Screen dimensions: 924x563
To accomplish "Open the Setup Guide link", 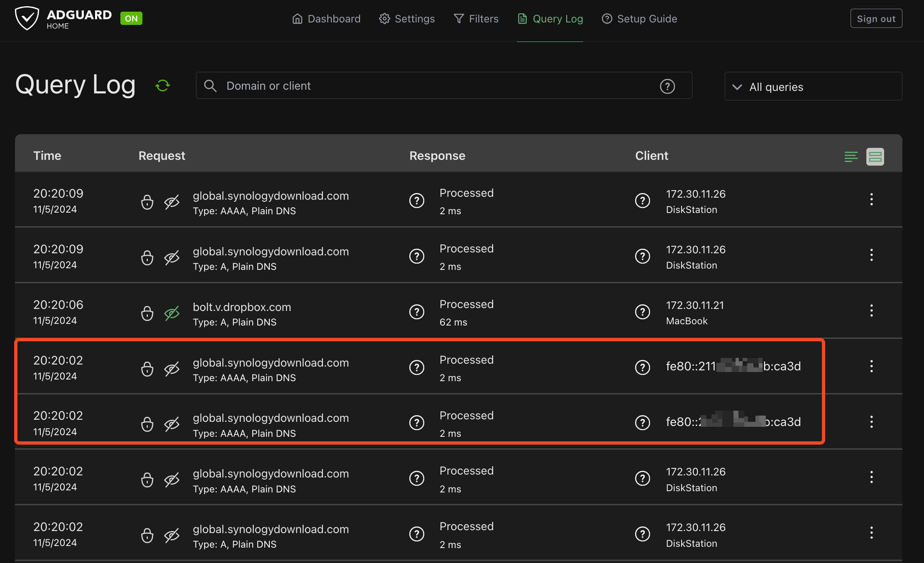I will [639, 19].
